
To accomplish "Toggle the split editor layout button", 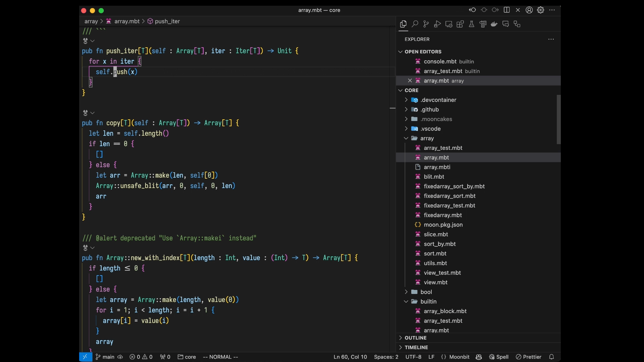I will [507, 10].
